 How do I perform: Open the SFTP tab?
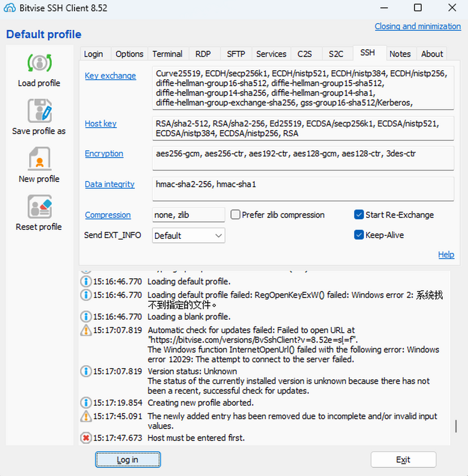tap(236, 54)
